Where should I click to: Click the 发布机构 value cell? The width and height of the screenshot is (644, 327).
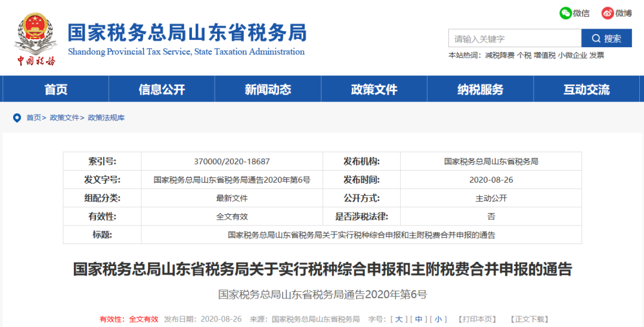coord(491,162)
